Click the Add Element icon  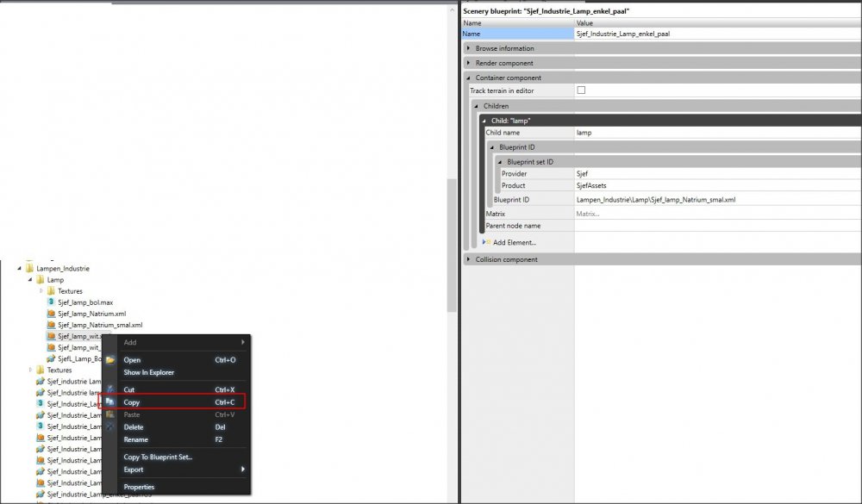488,242
